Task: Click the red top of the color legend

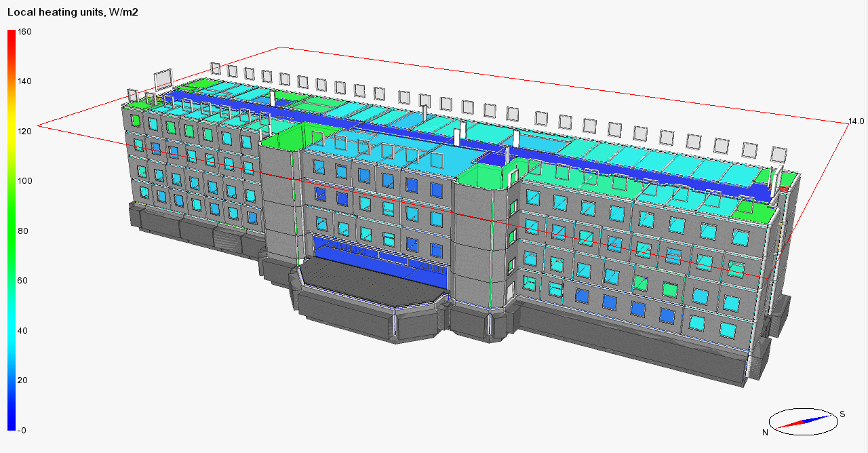Action: coord(11,35)
